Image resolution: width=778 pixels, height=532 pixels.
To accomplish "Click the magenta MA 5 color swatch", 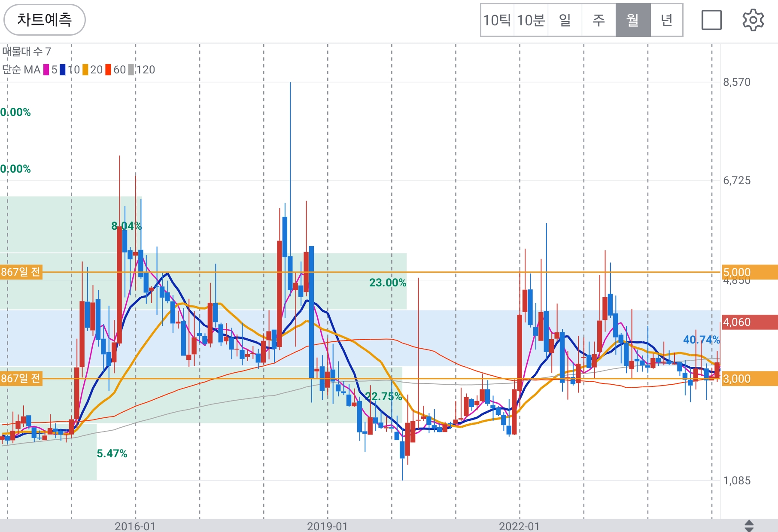I will click(46, 70).
